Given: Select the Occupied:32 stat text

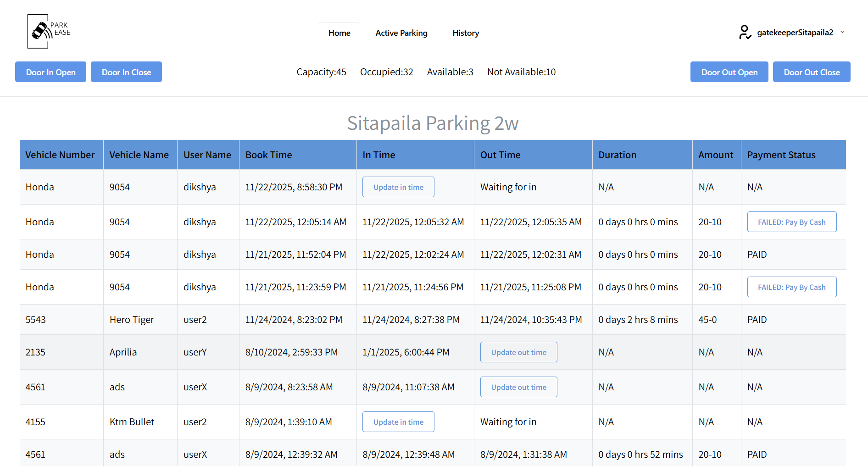Looking at the screenshot, I should [x=386, y=72].
